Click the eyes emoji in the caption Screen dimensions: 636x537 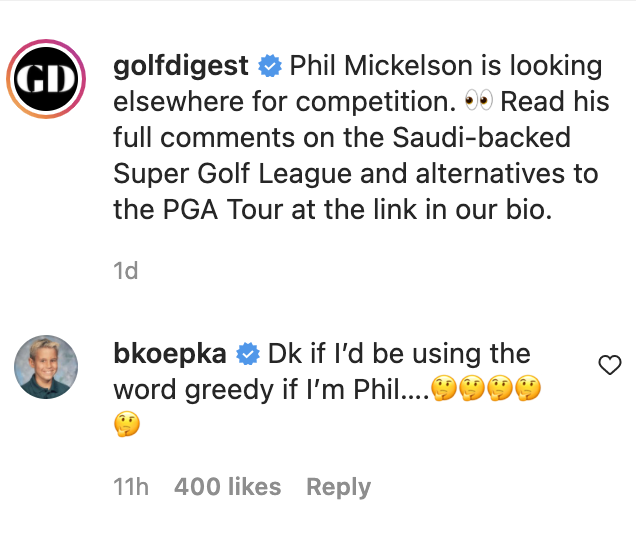coord(480,104)
